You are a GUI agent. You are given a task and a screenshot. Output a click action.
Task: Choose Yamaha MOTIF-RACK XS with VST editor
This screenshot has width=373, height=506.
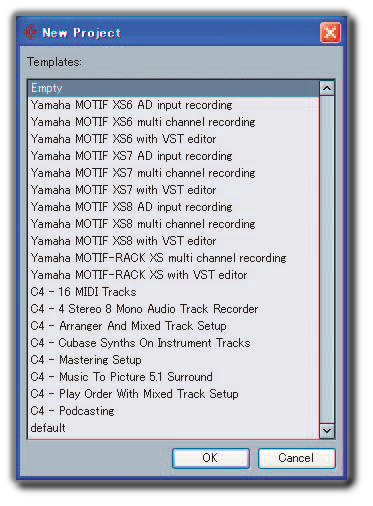pos(174,275)
